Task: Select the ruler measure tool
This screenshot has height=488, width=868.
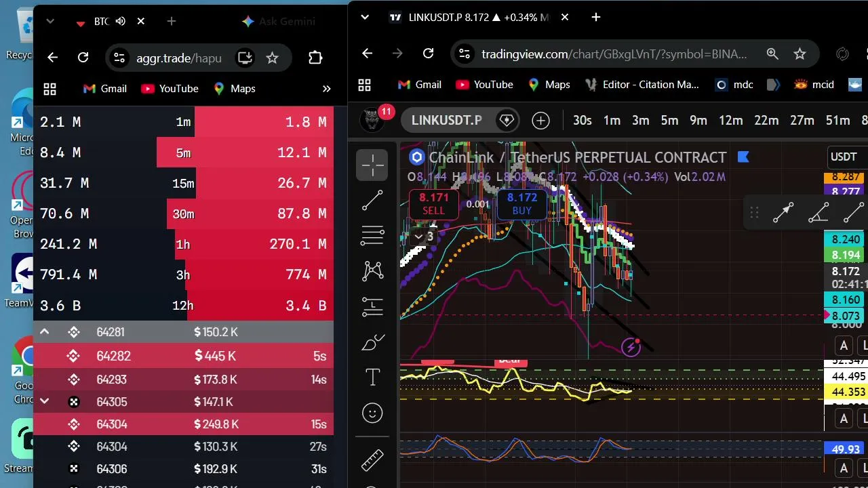Action: point(372,460)
